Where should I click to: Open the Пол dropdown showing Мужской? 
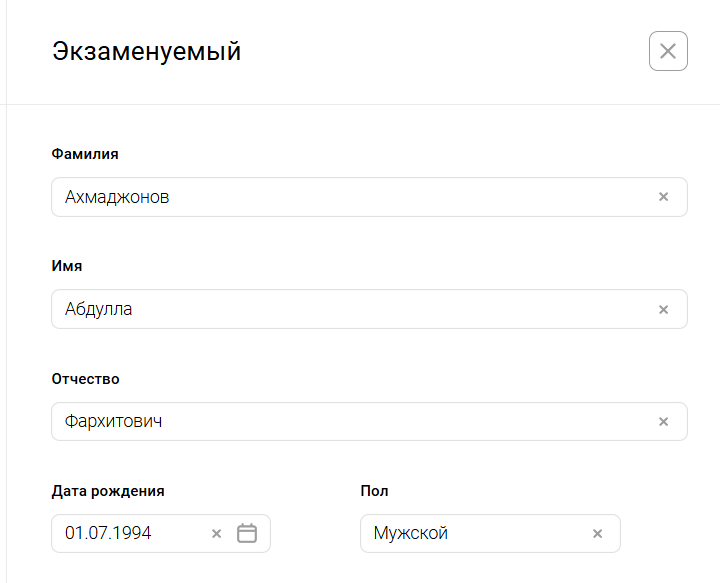click(470, 534)
